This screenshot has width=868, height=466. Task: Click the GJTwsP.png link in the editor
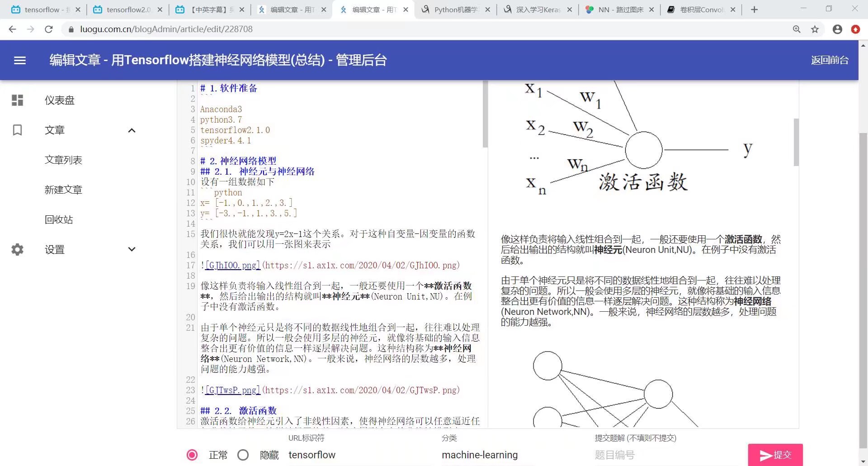(233, 390)
